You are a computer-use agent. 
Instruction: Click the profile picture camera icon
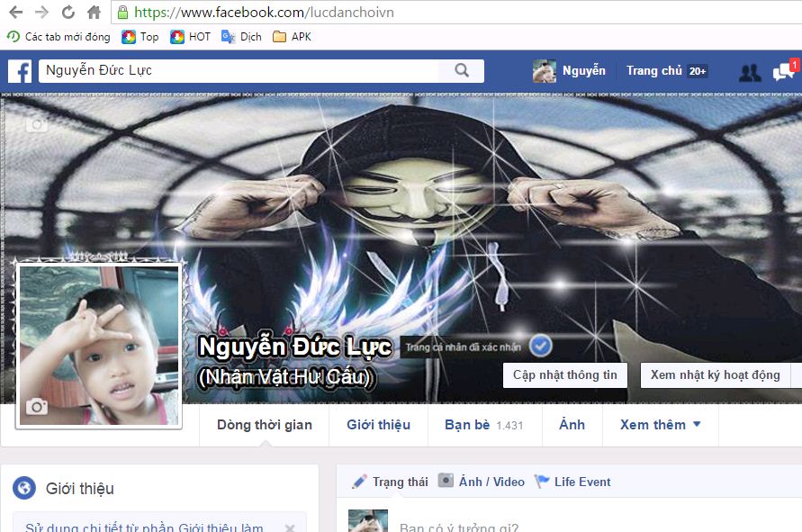pyautogui.click(x=37, y=407)
